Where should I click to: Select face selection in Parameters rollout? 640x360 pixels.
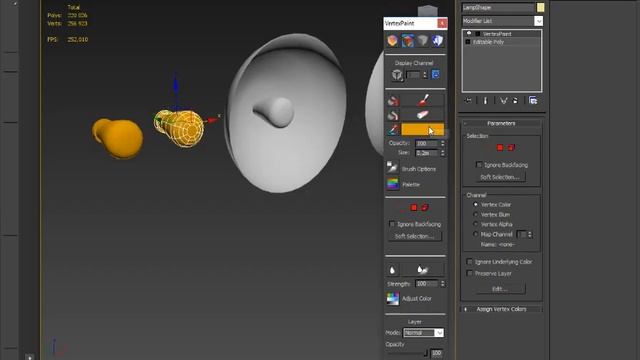point(511,148)
